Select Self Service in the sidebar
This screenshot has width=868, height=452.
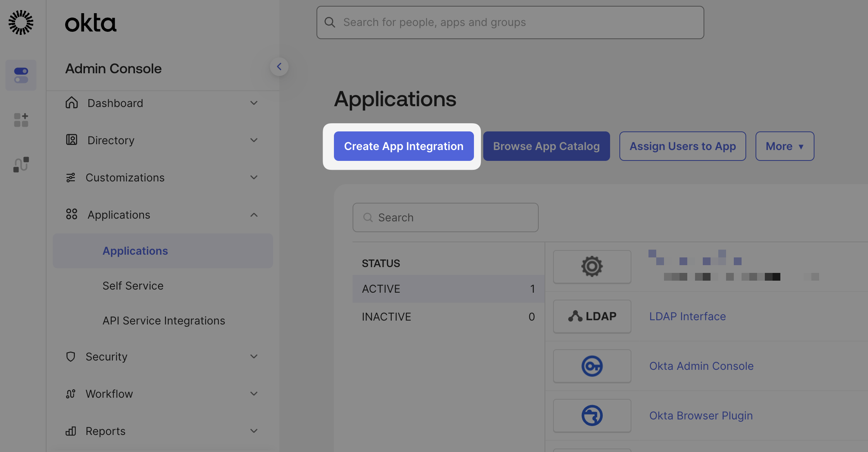(133, 285)
